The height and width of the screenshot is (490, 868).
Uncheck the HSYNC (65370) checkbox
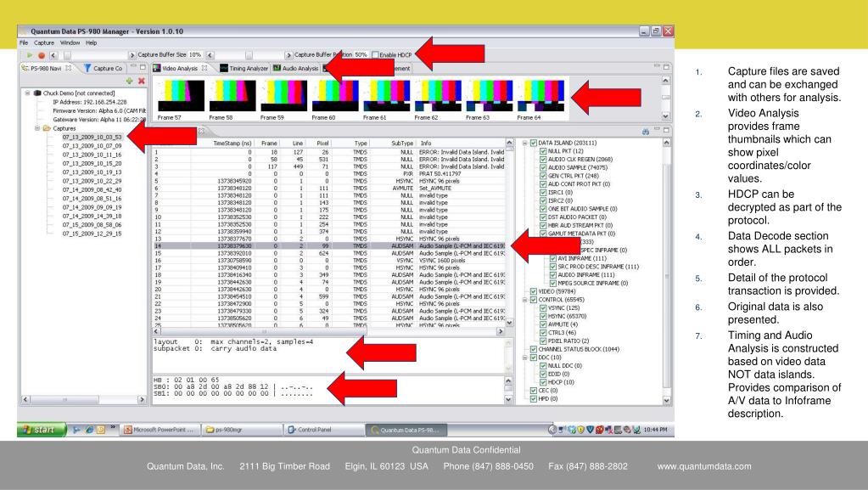pos(543,316)
